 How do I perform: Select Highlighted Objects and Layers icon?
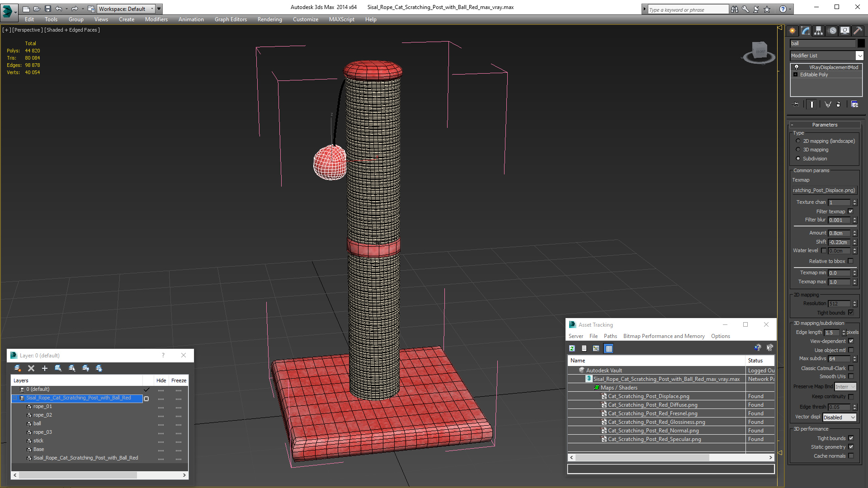click(x=58, y=368)
